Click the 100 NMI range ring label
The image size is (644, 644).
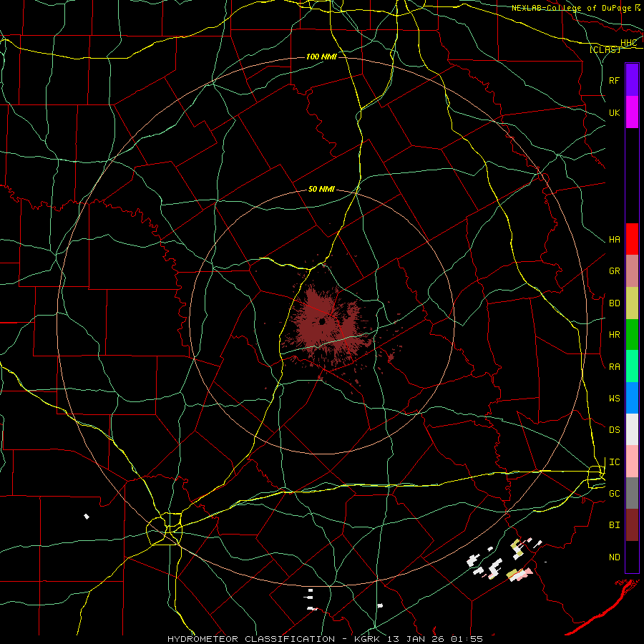click(321, 57)
